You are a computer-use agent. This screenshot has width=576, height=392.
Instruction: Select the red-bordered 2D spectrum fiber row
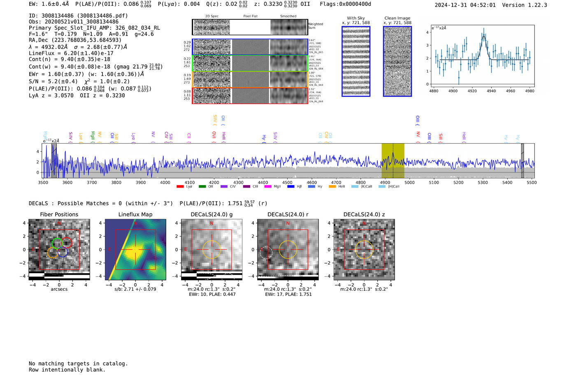[250, 95]
